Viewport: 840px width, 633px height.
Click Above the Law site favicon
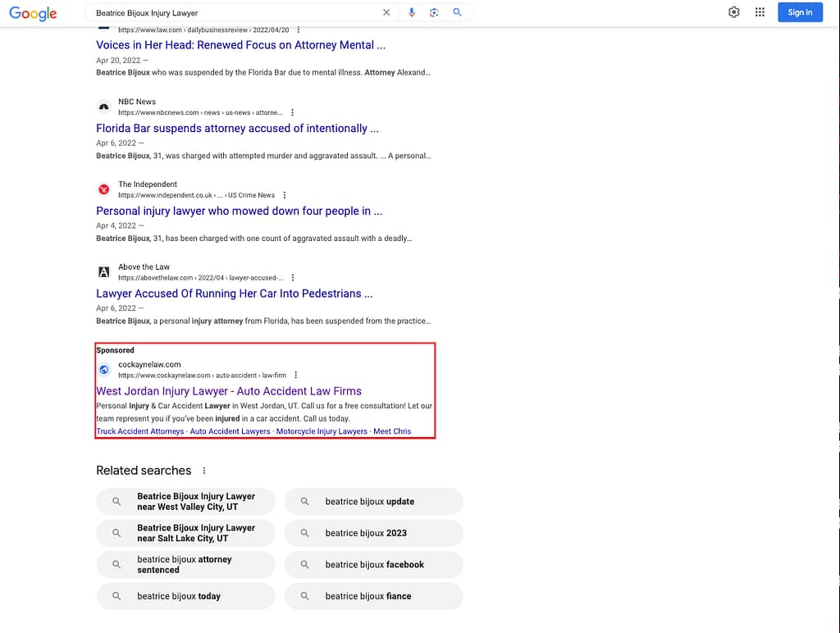tap(104, 272)
